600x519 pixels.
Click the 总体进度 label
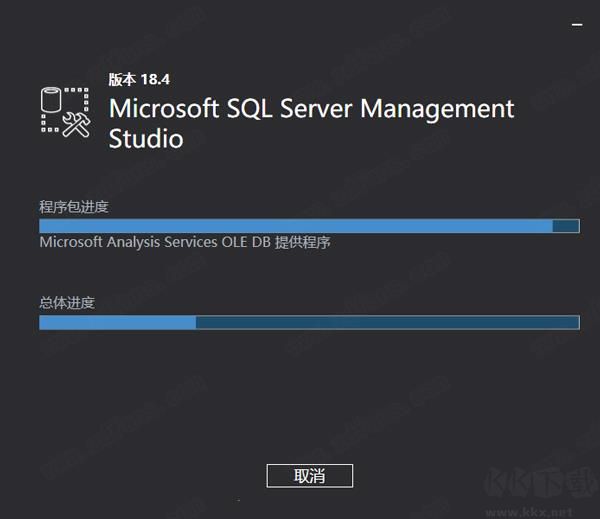67,302
